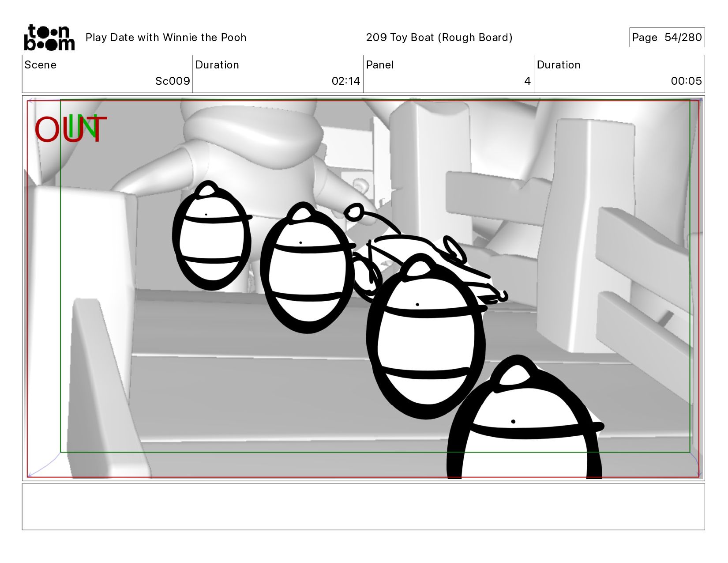Select the panel number "4"
The height and width of the screenshot is (563, 728).
(x=527, y=81)
